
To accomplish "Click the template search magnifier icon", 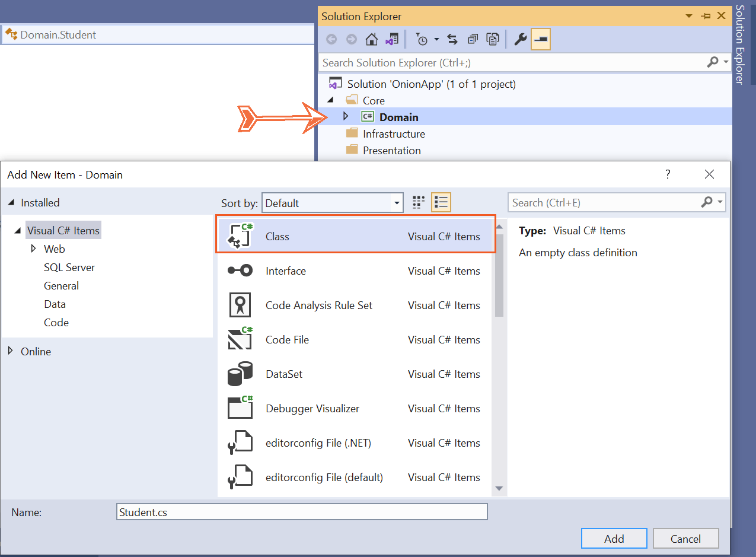I will coord(707,202).
